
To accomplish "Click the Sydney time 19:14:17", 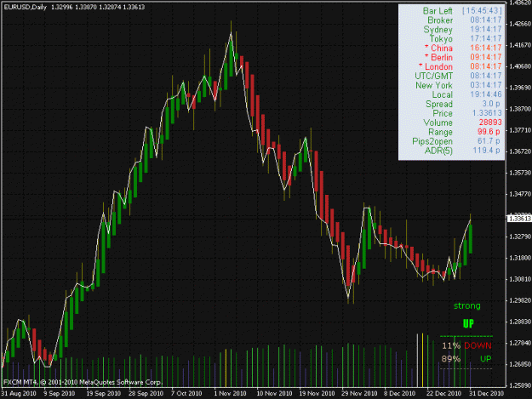I will pos(485,30).
